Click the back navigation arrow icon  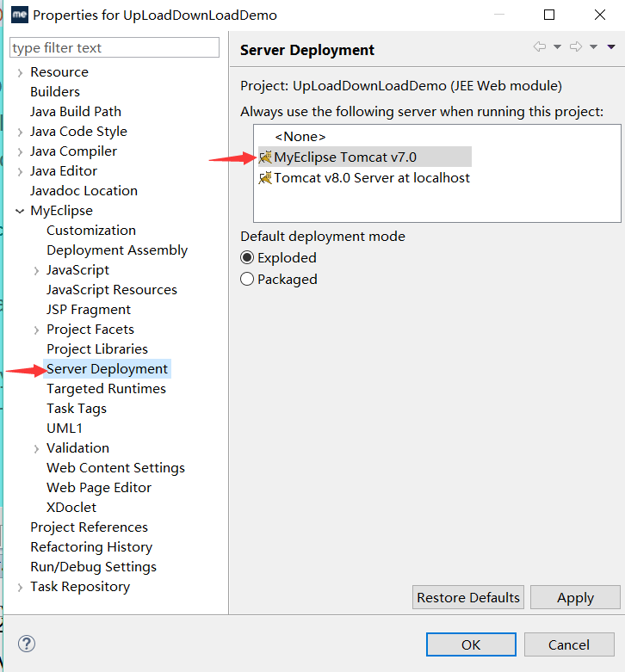[539, 46]
